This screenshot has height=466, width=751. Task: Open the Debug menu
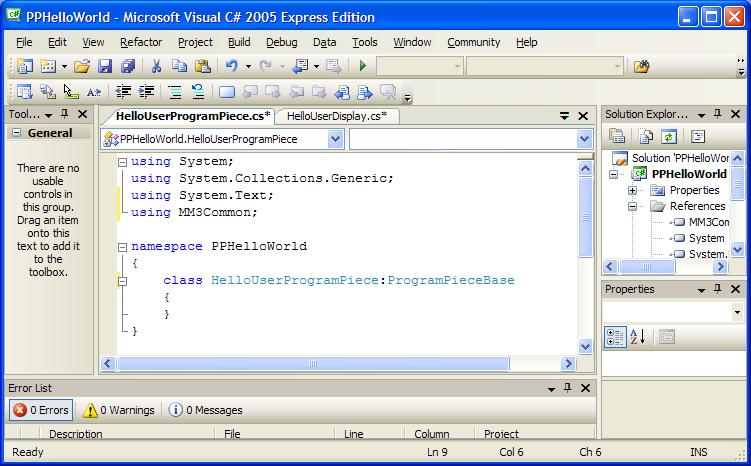pos(282,42)
